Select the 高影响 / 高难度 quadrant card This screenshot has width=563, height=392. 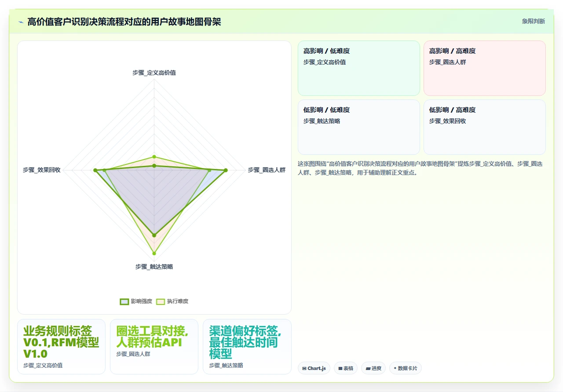(x=485, y=68)
